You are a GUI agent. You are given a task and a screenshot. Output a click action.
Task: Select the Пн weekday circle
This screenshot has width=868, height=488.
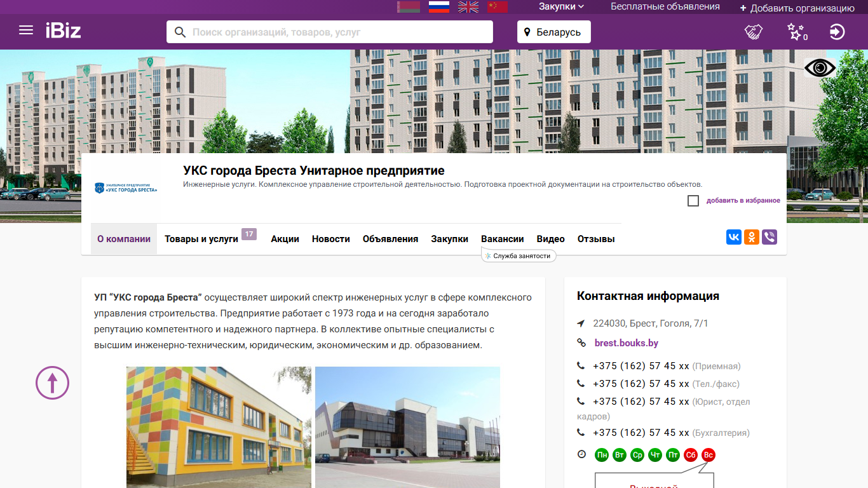pyautogui.click(x=602, y=455)
